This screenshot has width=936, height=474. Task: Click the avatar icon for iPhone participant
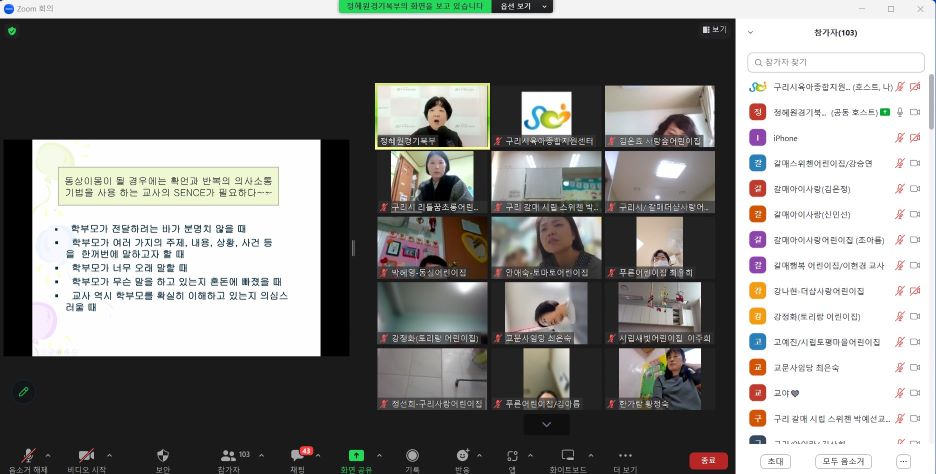click(758, 138)
